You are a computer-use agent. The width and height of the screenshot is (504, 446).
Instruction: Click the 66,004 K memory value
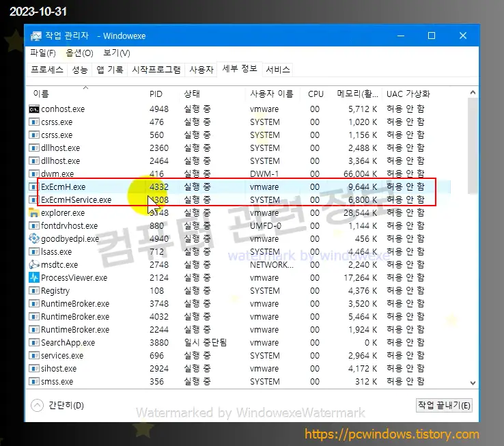pyautogui.click(x=360, y=174)
